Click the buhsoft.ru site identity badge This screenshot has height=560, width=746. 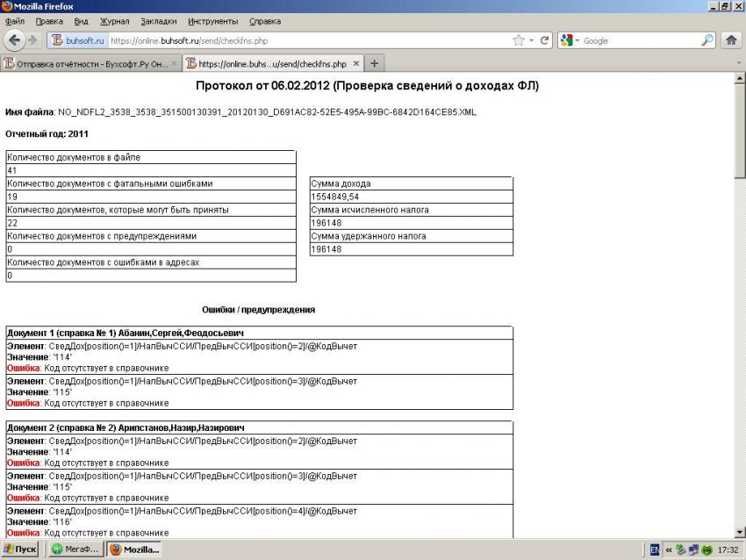(77, 41)
